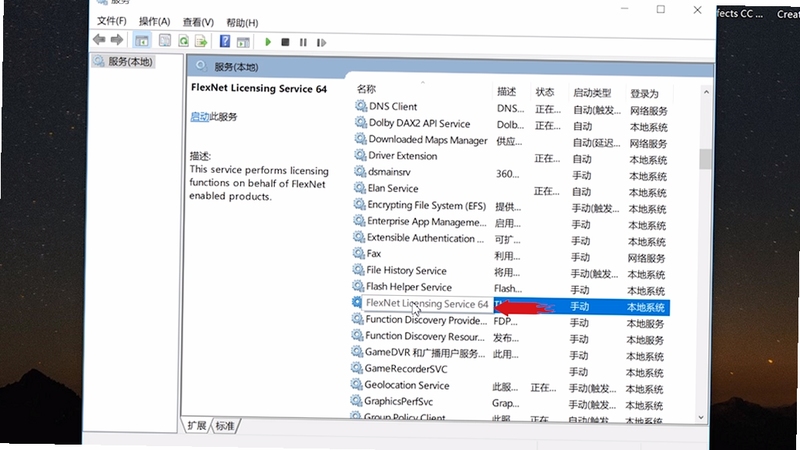The width and height of the screenshot is (800, 450).
Task: Click the scrollbar up arrow
Action: pyautogui.click(x=706, y=92)
